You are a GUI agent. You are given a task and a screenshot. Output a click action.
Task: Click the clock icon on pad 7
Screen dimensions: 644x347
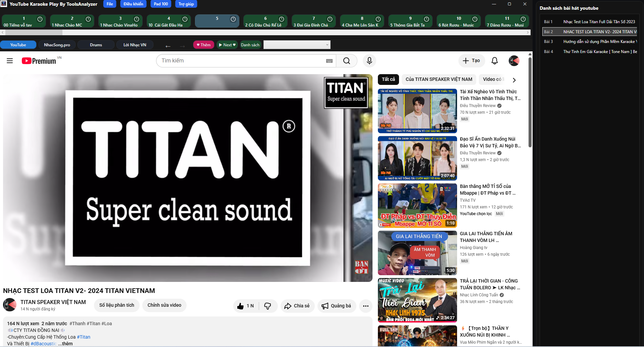[330, 19]
